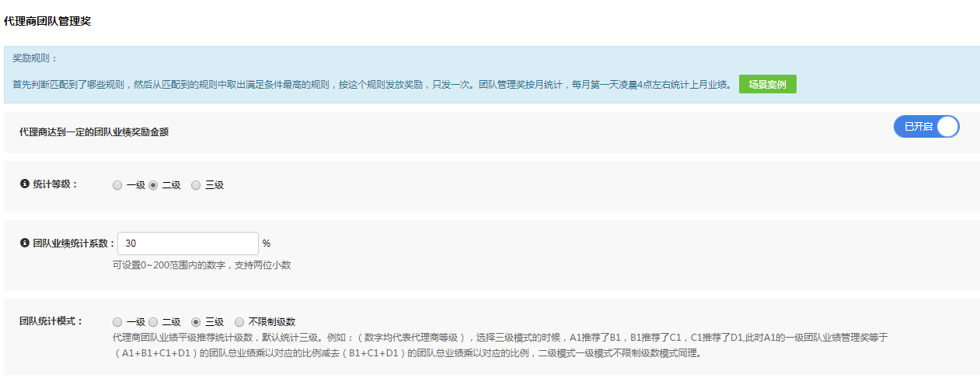The width and height of the screenshot is (980, 375).
Task: Open the green 场景案例 button
Action: coord(767,84)
